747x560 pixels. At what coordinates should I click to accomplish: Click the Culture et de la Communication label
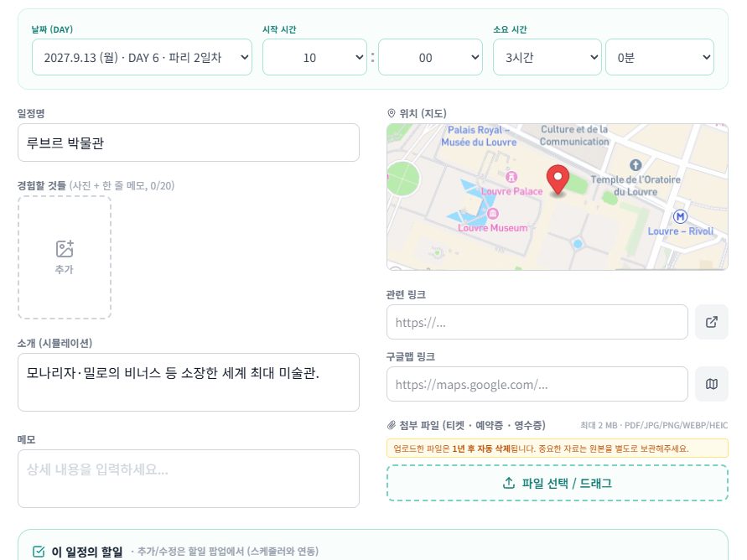tap(574, 135)
